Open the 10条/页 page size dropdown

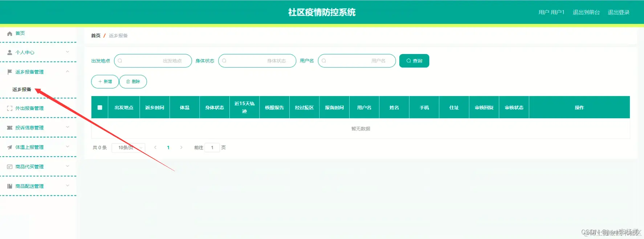coord(129,148)
